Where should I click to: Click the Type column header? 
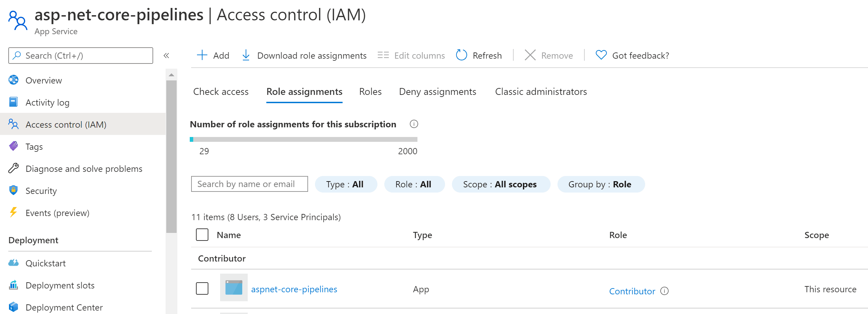[423, 235]
